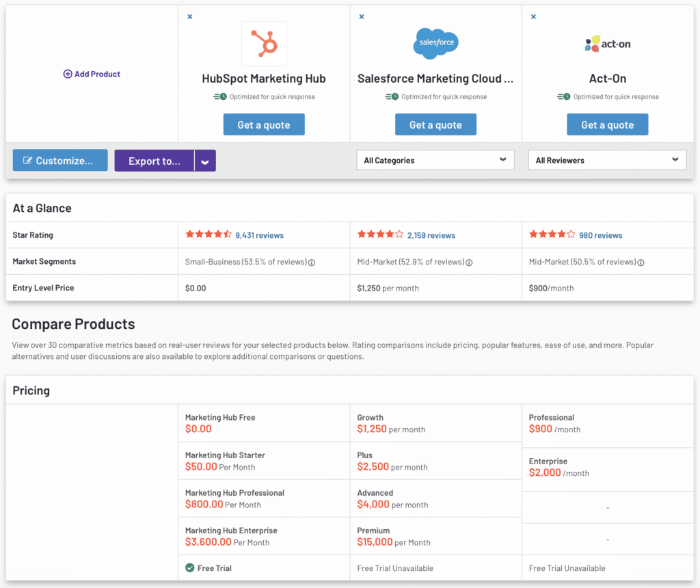Click the Compare Products heading
Screen dimensions: 700x588
click(73, 323)
